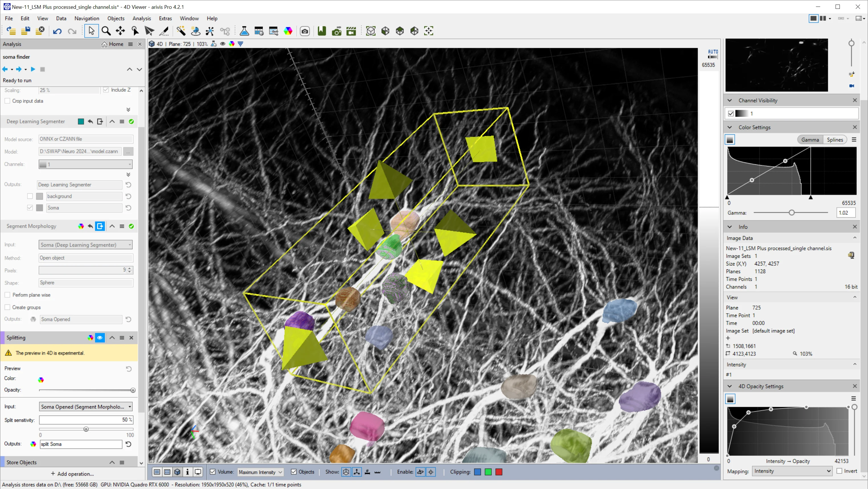The image size is (868, 489).
Task: Open the analysis flask tool
Action: (x=244, y=31)
